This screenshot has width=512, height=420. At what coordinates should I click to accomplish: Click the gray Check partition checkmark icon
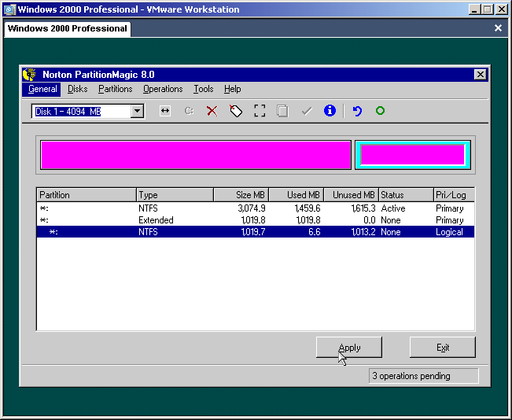[307, 111]
